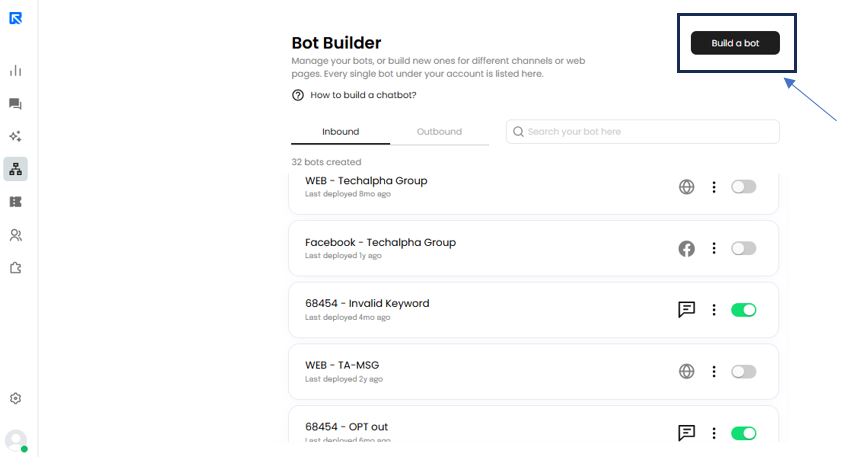Click the Facebook icon on Facebook - Techalpha Group
Viewport: 865px width, 465px height.
(x=686, y=248)
